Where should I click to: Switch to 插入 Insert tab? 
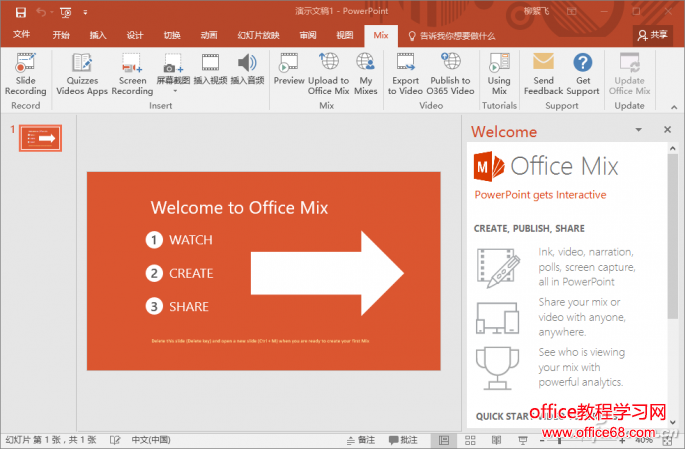[x=98, y=35]
